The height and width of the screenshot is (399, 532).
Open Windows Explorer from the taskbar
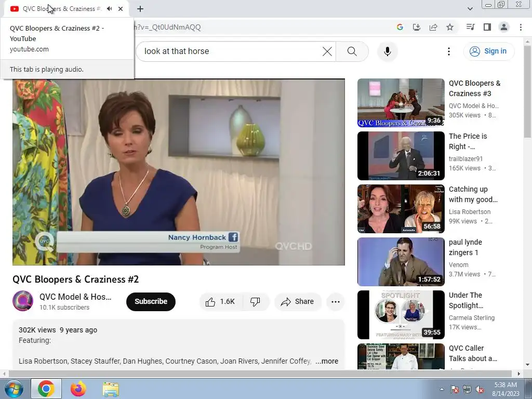tap(111, 389)
